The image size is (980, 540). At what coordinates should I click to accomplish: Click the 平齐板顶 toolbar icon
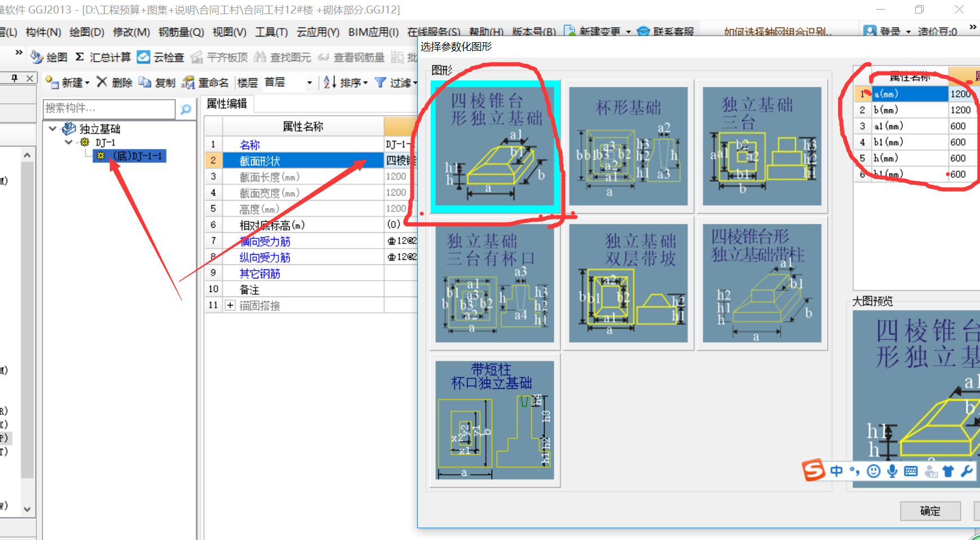pyautogui.click(x=197, y=57)
